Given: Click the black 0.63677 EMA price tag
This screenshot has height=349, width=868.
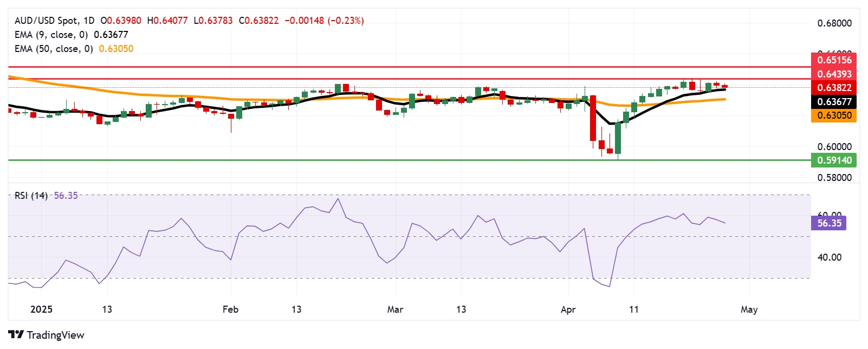Looking at the screenshot, I should tap(834, 102).
